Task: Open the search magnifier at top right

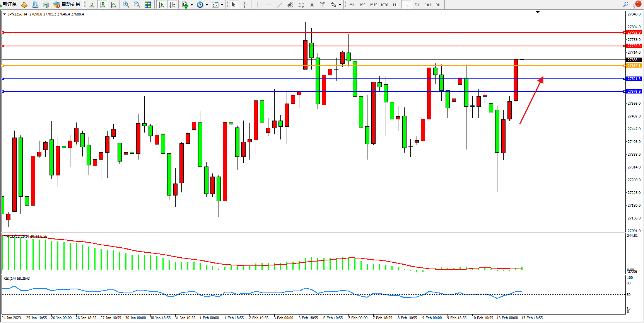Action: pos(625,4)
